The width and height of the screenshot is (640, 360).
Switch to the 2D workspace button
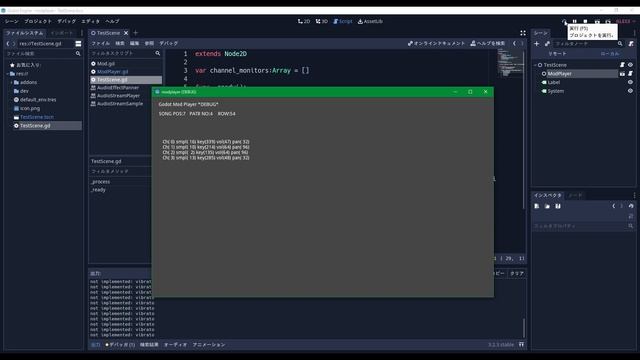pyautogui.click(x=304, y=21)
